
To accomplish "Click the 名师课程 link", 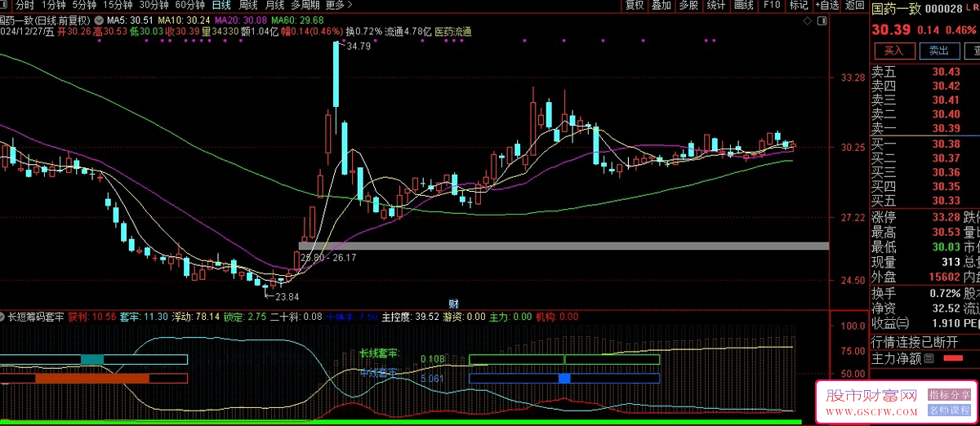I will [x=949, y=410].
